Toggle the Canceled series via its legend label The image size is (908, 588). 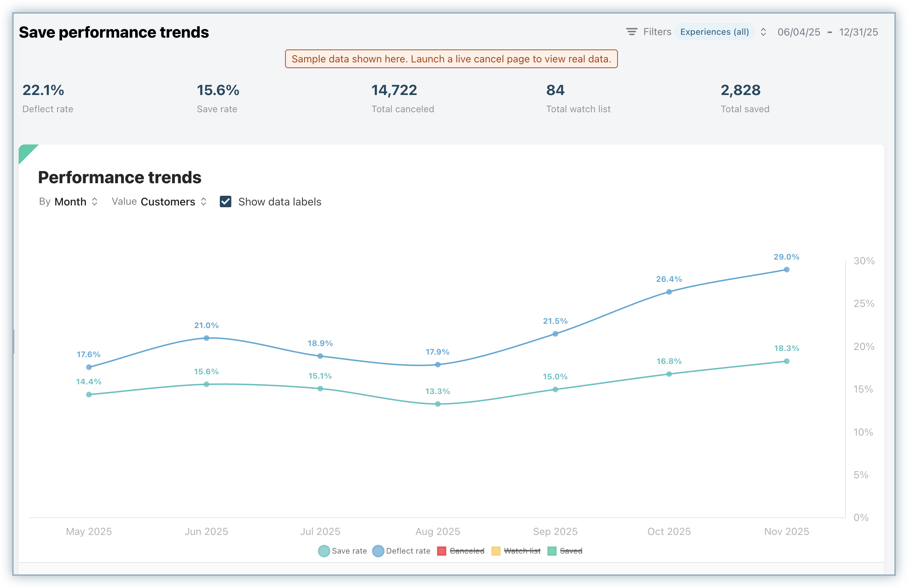[467, 551]
